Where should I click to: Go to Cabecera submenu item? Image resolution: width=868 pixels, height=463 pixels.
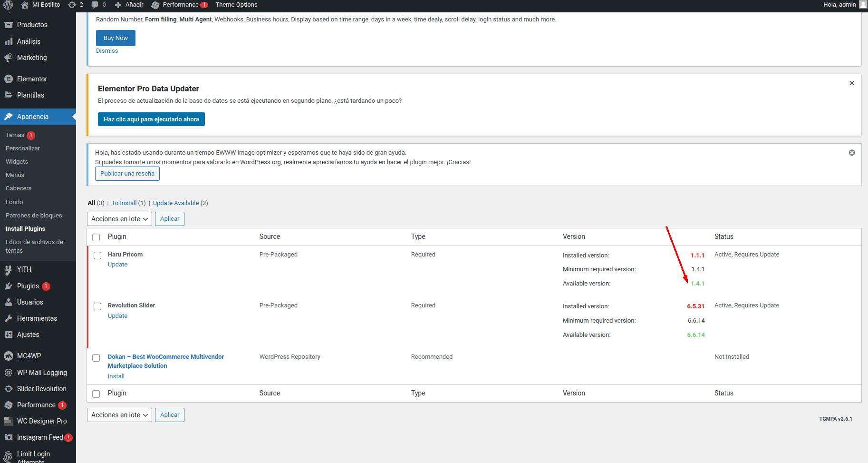pyautogui.click(x=19, y=188)
